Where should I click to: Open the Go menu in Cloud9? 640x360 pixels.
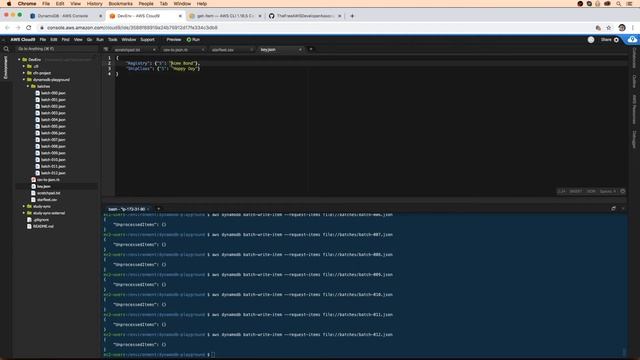click(89, 40)
